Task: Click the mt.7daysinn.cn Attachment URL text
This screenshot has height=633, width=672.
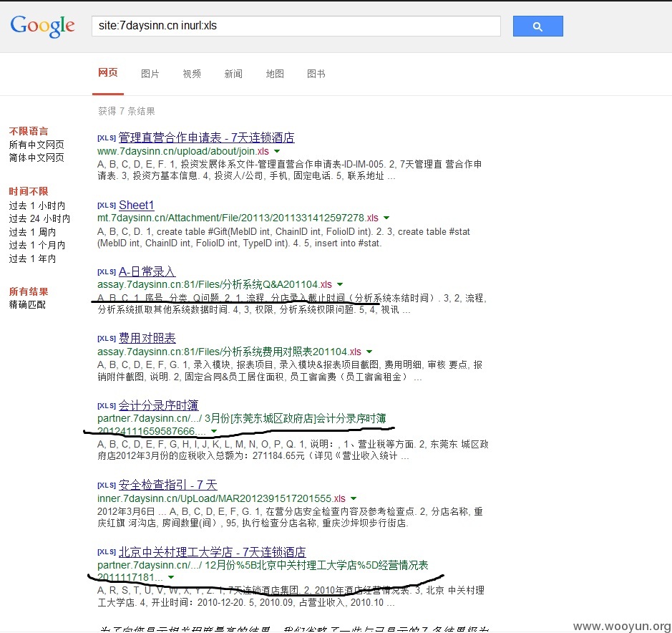Action: pos(238,218)
